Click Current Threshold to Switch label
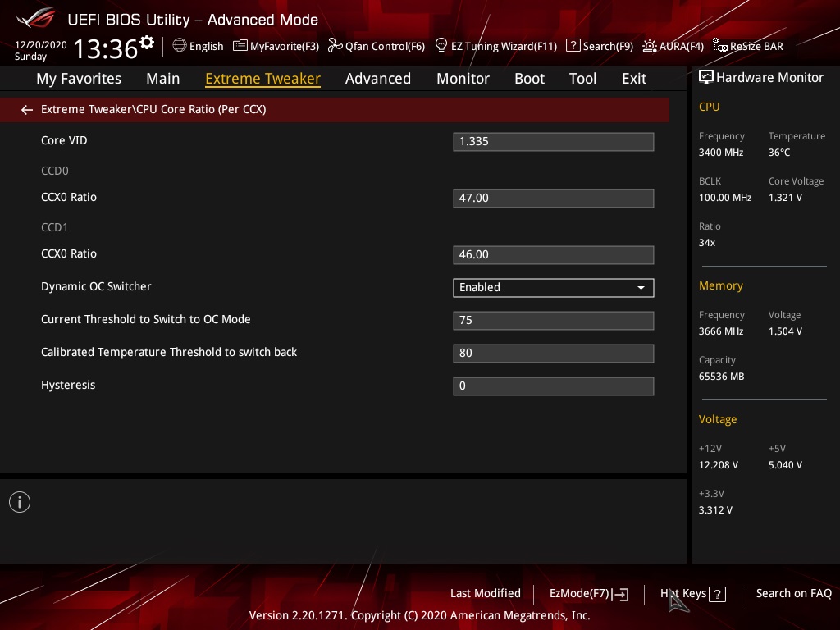The image size is (840, 630). (x=146, y=319)
